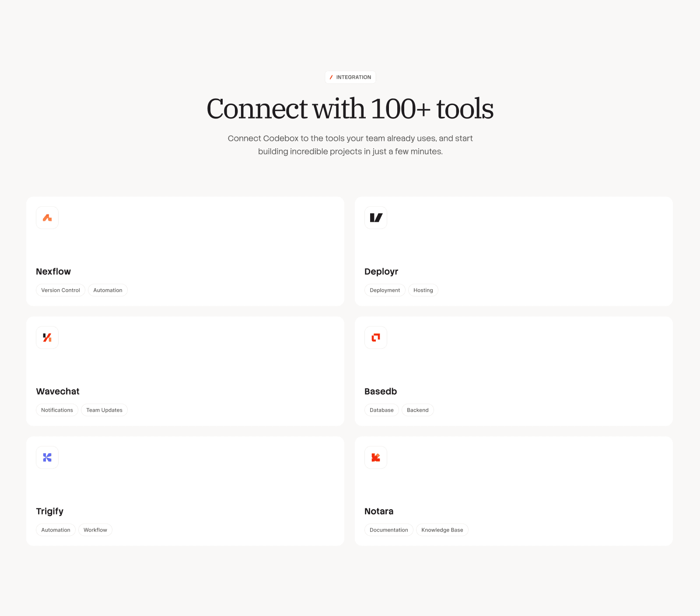Click the 'Connect Codebox to the tools' subheading
Screen dimensions: 700x616
coord(350,145)
